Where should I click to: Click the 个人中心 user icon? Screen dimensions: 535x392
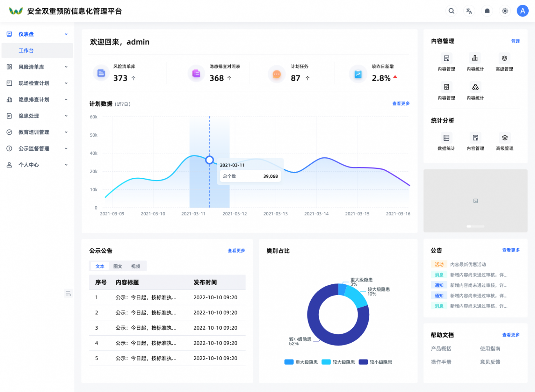pyautogui.click(x=9, y=165)
